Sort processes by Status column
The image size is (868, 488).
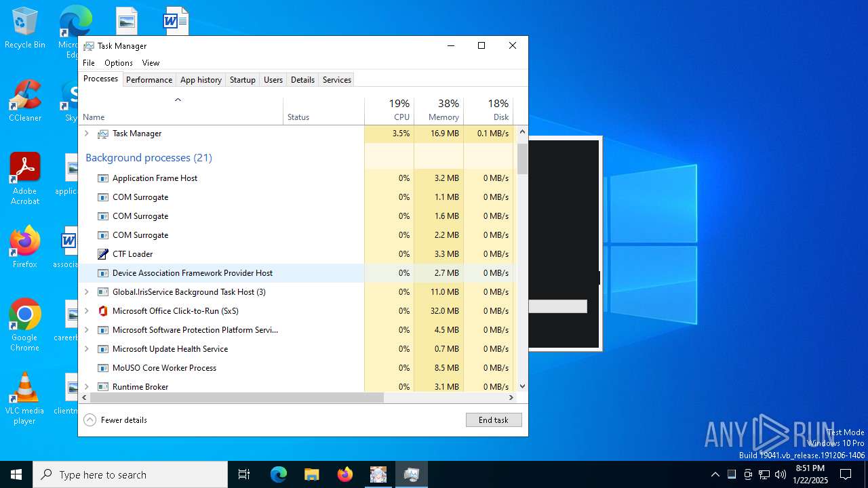pos(323,111)
